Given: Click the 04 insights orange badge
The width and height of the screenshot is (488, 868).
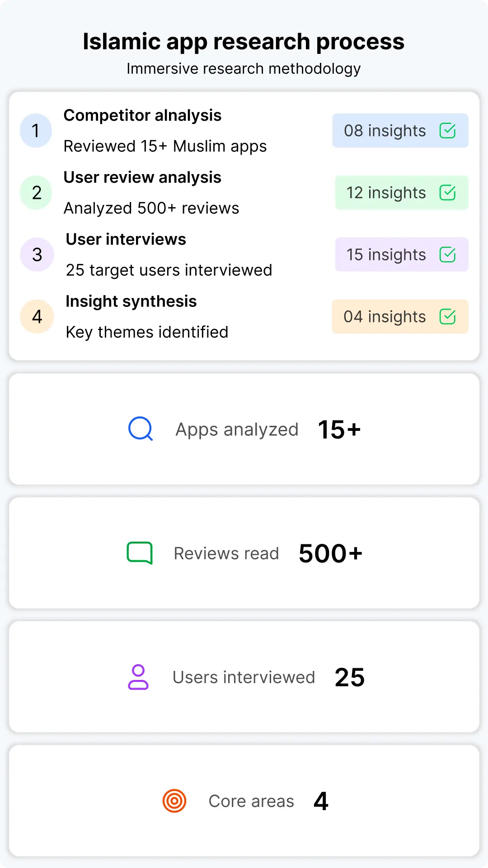Looking at the screenshot, I should [400, 316].
